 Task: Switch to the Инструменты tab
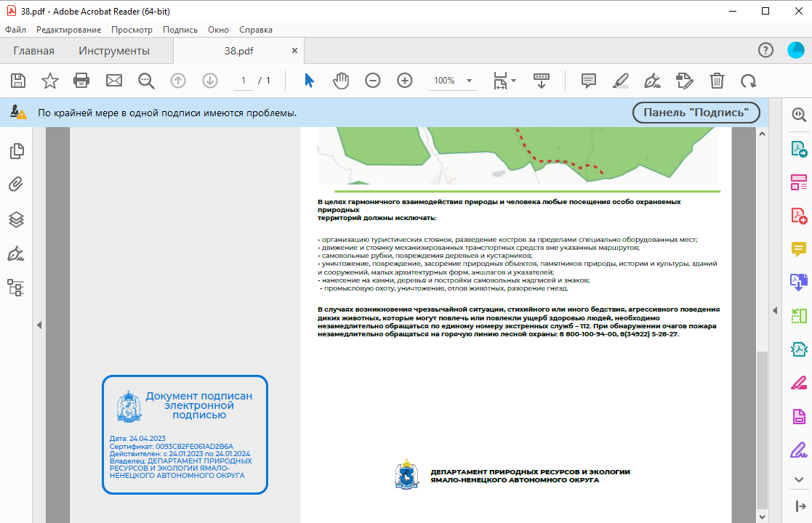tap(114, 51)
